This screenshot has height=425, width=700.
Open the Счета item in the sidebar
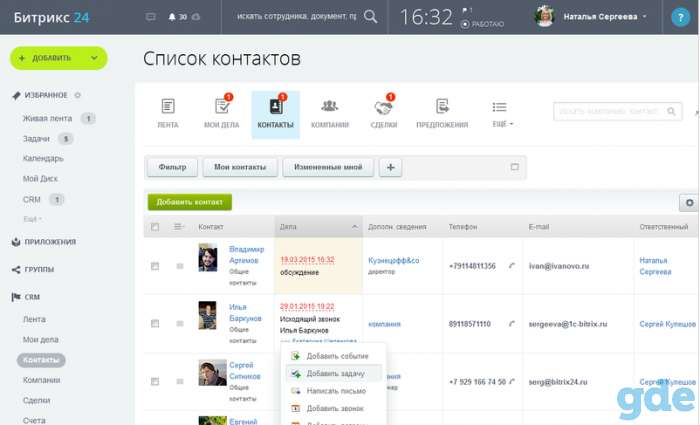point(34,421)
